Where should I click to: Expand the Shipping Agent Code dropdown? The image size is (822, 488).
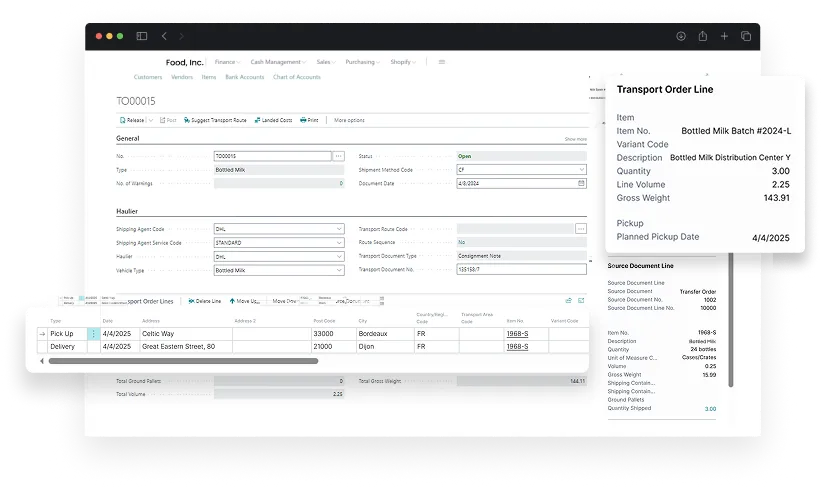[339, 229]
